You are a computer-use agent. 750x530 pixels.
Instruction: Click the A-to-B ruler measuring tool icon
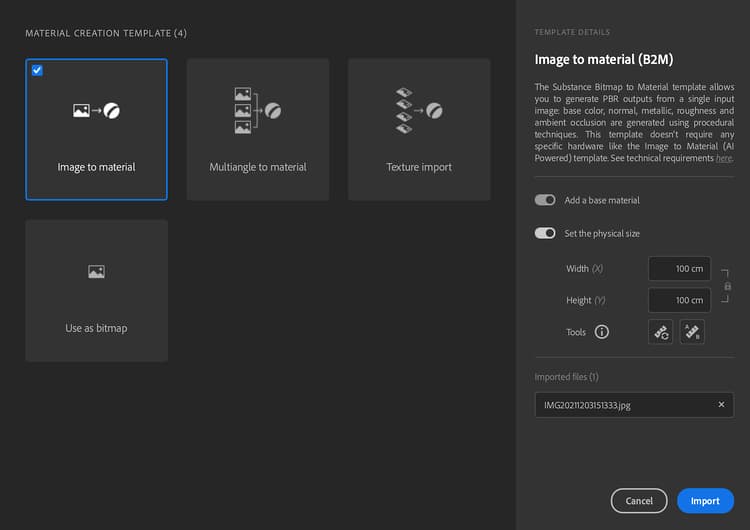click(x=692, y=331)
